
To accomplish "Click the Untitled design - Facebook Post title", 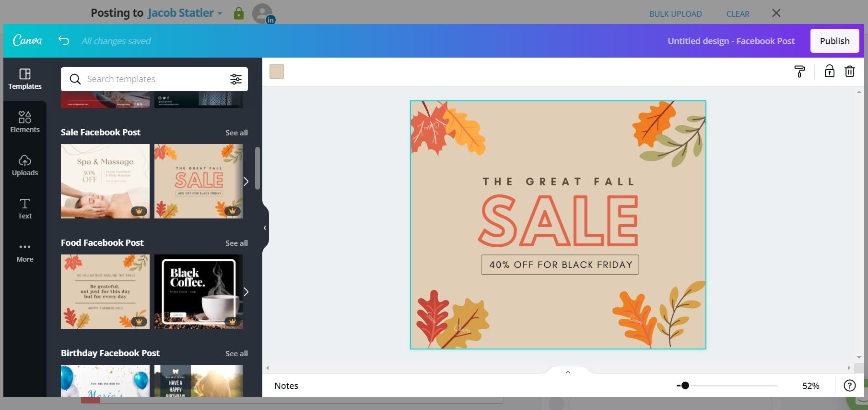I will tap(731, 41).
